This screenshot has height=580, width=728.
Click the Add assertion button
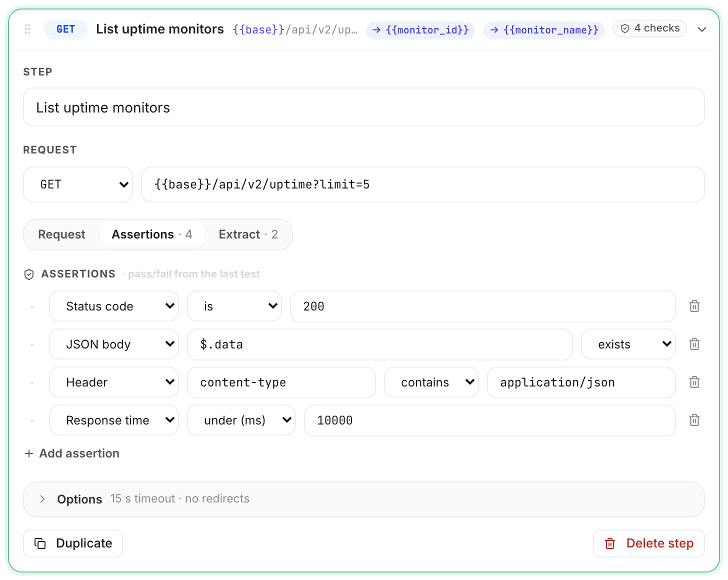click(72, 453)
